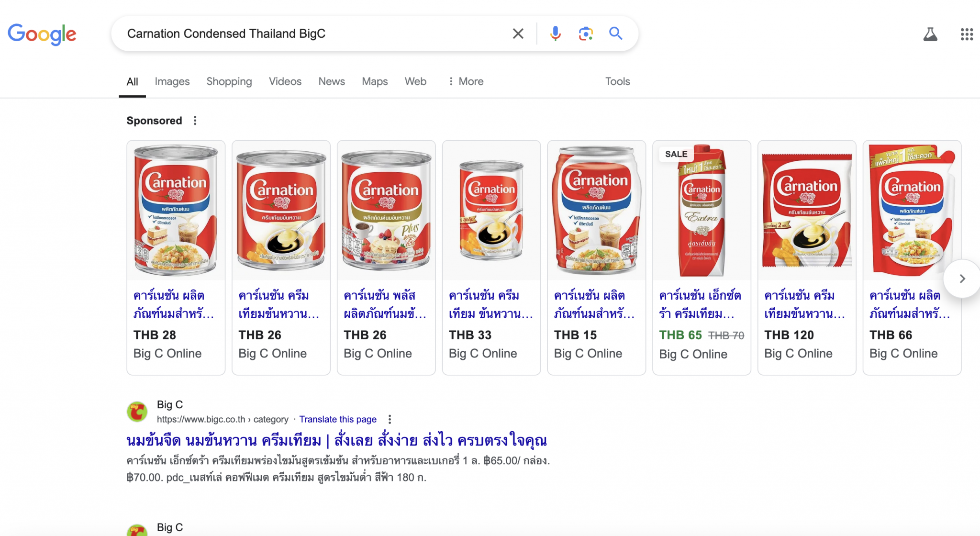Screen dimensions: 980x536
Task: Click the blue search magnifier icon
Action: click(616, 33)
